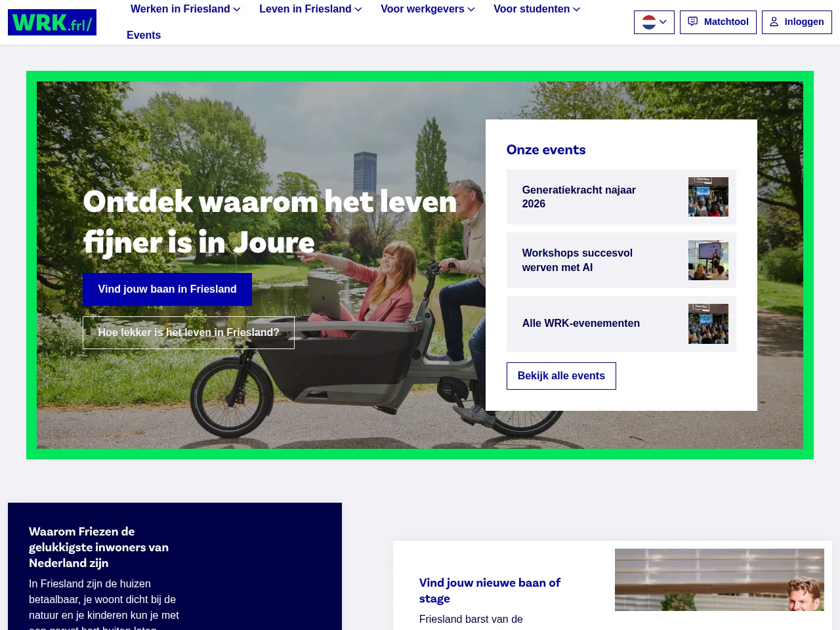840x630 pixels.
Task: Expand the Leven in Friesland chevron
Action: click(x=358, y=9)
